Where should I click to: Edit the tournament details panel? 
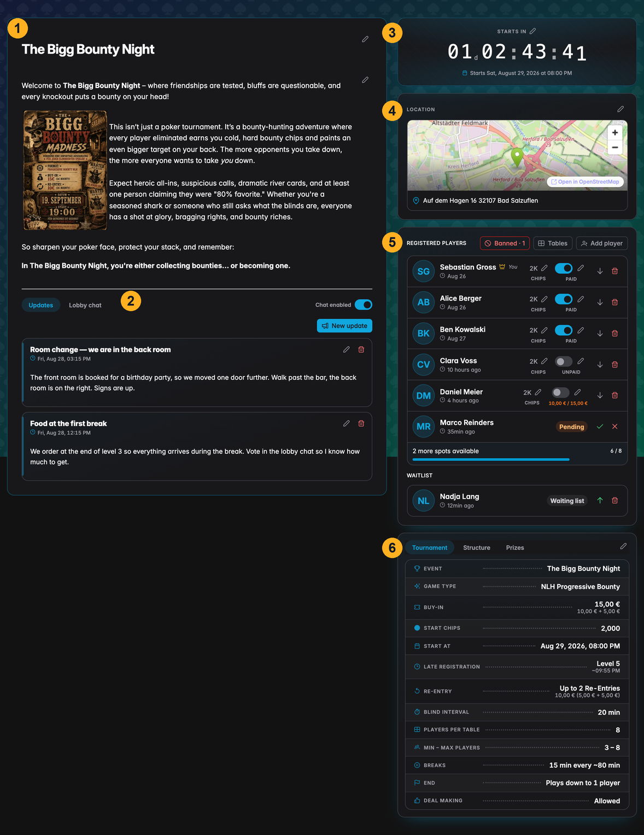(x=623, y=546)
